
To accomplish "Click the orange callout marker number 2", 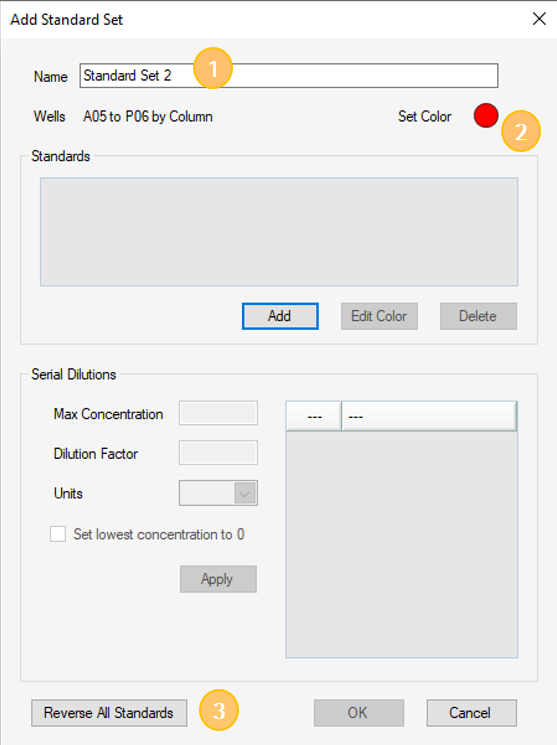I will point(521,131).
